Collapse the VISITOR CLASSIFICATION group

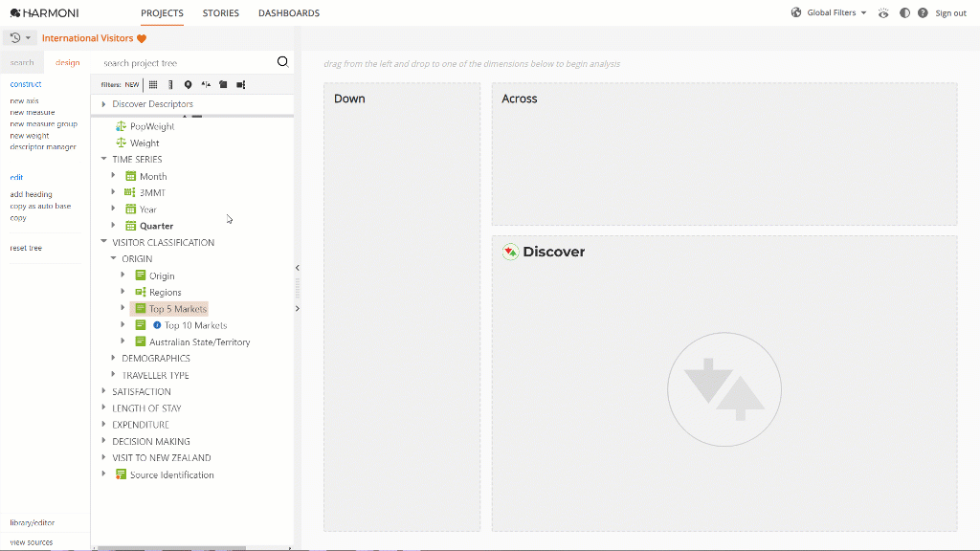(103, 242)
